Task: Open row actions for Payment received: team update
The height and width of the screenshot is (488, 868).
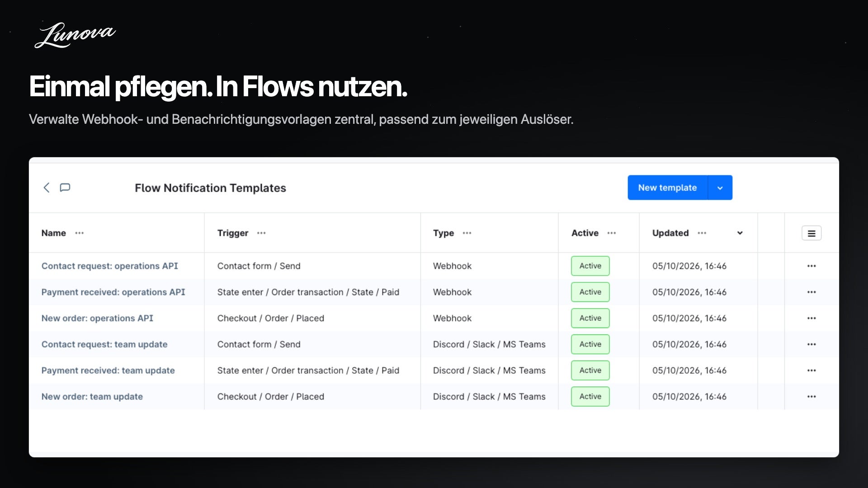Action: tap(811, 371)
